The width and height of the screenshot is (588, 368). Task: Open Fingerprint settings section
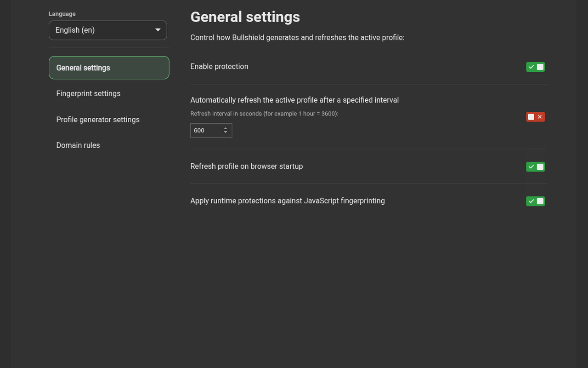109,93
